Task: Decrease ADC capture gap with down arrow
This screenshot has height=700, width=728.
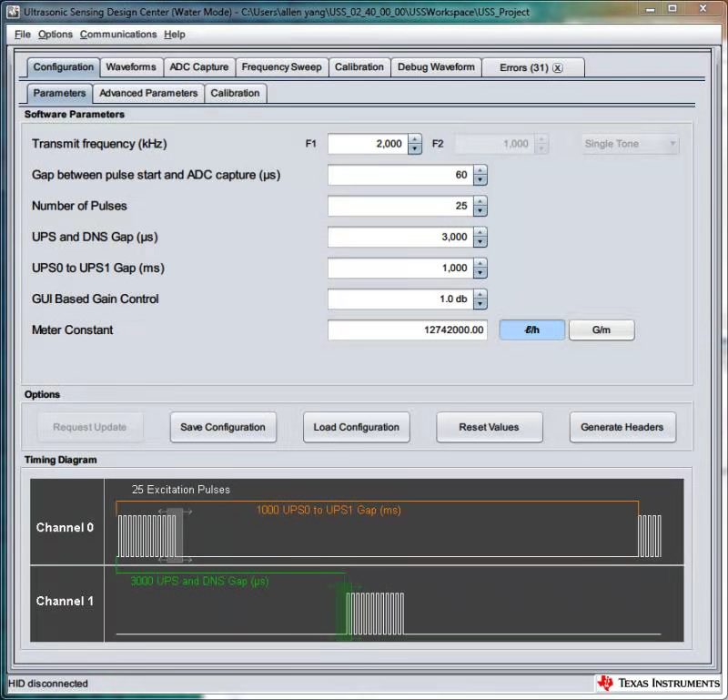Action: click(x=480, y=180)
